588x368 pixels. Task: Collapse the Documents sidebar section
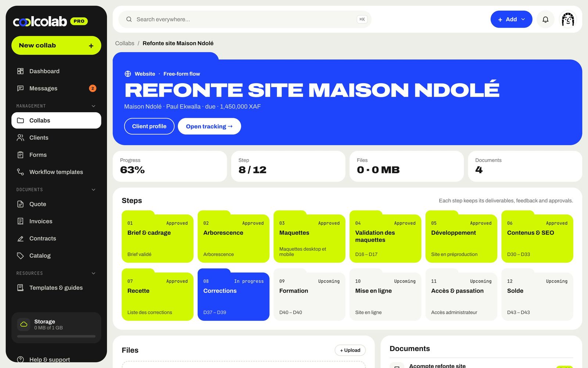pos(93,190)
